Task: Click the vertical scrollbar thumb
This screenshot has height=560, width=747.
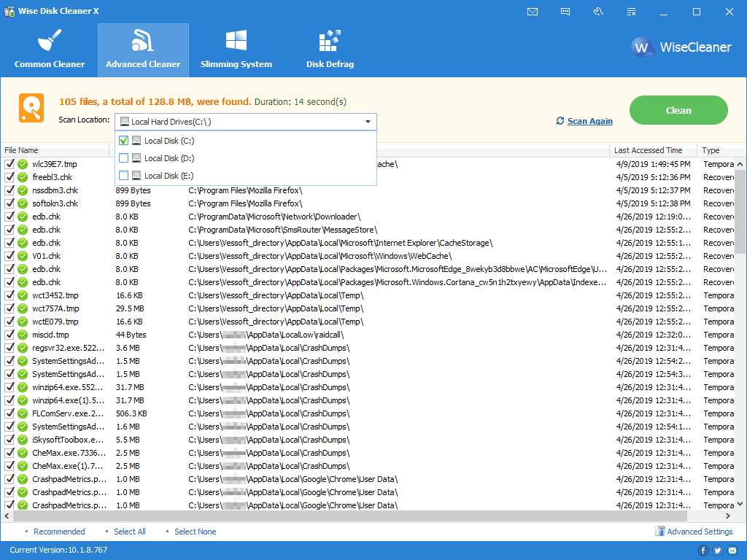Action: click(740, 211)
